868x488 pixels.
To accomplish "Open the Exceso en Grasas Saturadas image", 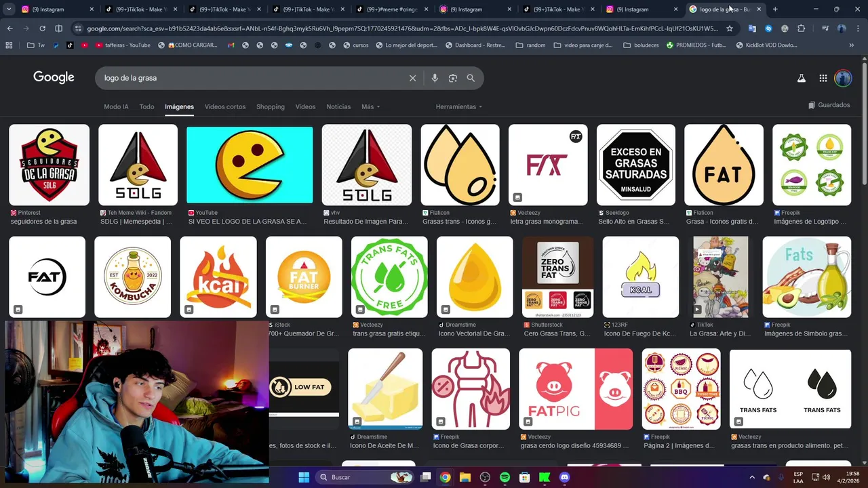I will [635, 165].
